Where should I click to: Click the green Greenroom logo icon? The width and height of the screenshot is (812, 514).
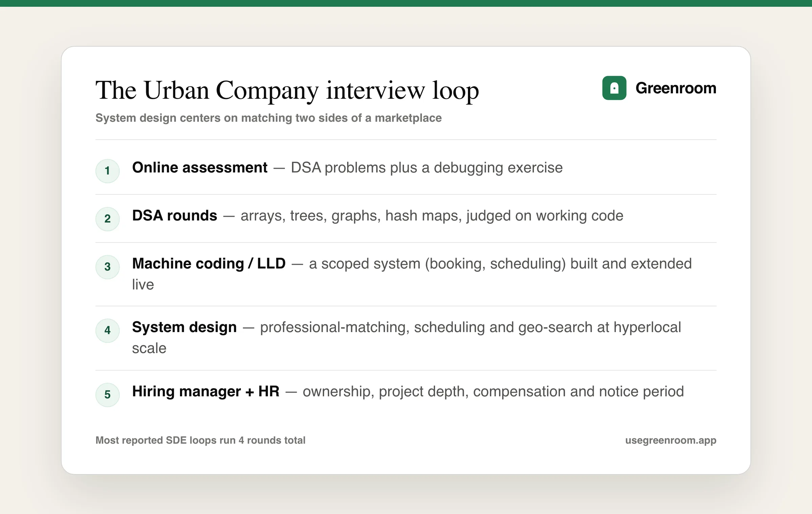click(x=614, y=88)
